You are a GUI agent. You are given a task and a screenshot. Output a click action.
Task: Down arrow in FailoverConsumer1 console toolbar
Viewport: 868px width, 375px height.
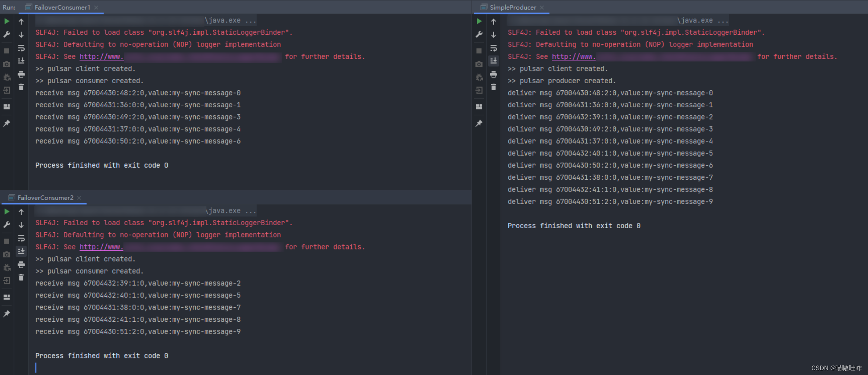[21, 34]
